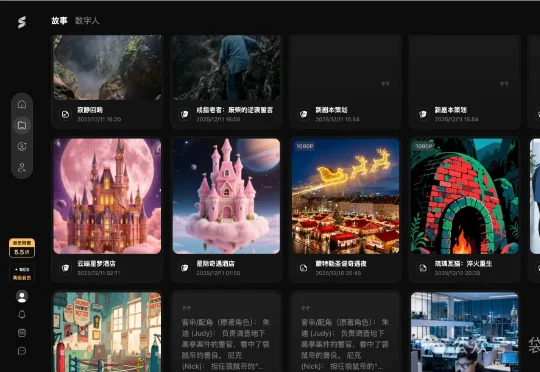Open the gold credits balance badge
Viewport: 540px width, 372px height.
pos(22,248)
